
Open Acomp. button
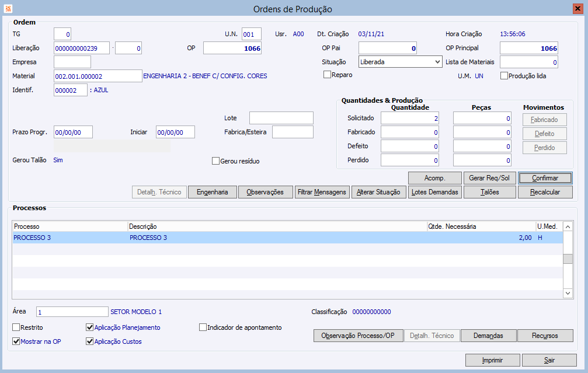434,178
